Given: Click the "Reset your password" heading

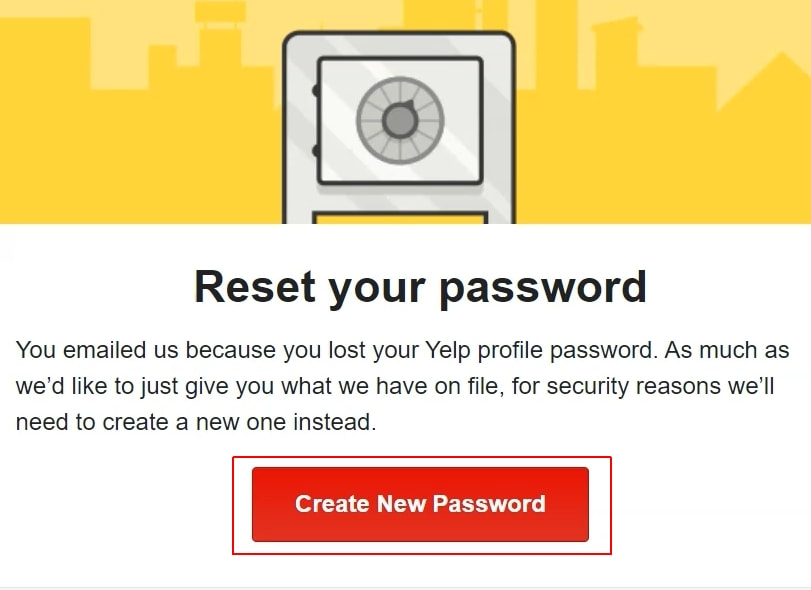Looking at the screenshot, I should pos(420,286).
